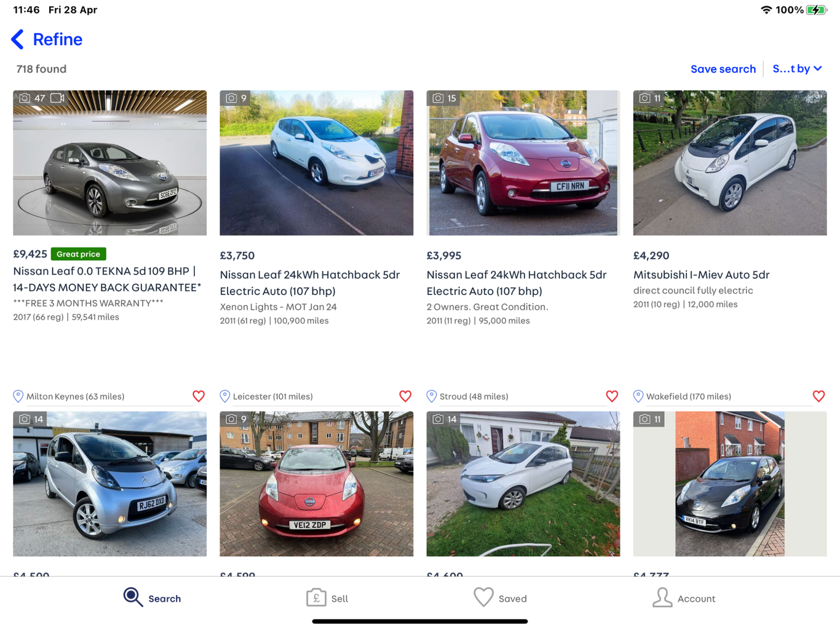Tap the 11:46 clock in status bar
Screen dimensions: 840x630
(26, 10)
